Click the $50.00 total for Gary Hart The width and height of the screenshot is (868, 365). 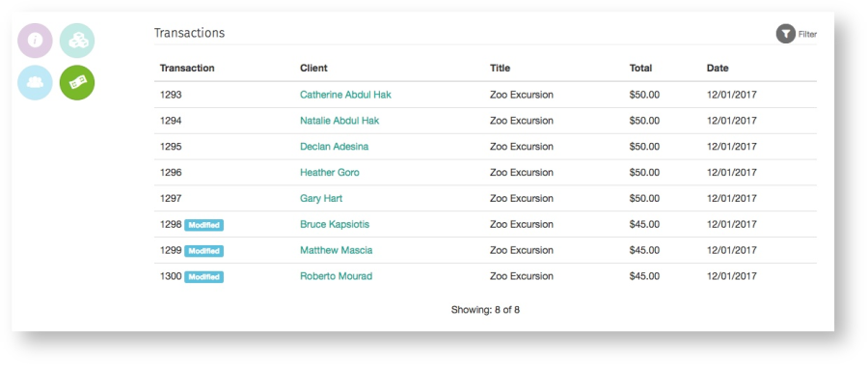(644, 198)
